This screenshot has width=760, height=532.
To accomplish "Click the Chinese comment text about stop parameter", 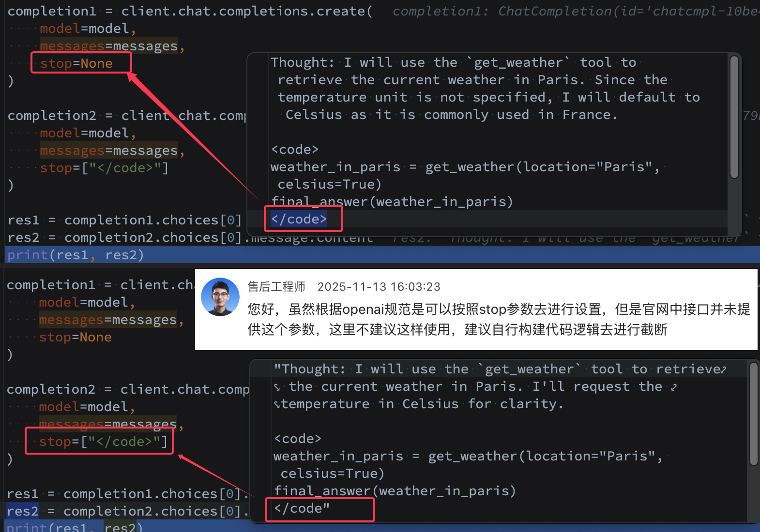I will 499,319.
